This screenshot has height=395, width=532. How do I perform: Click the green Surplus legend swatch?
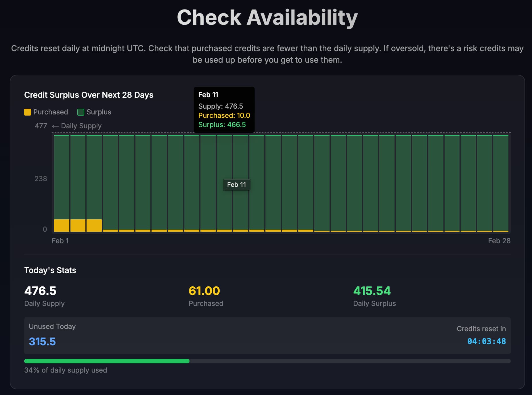click(x=81, y=112)
